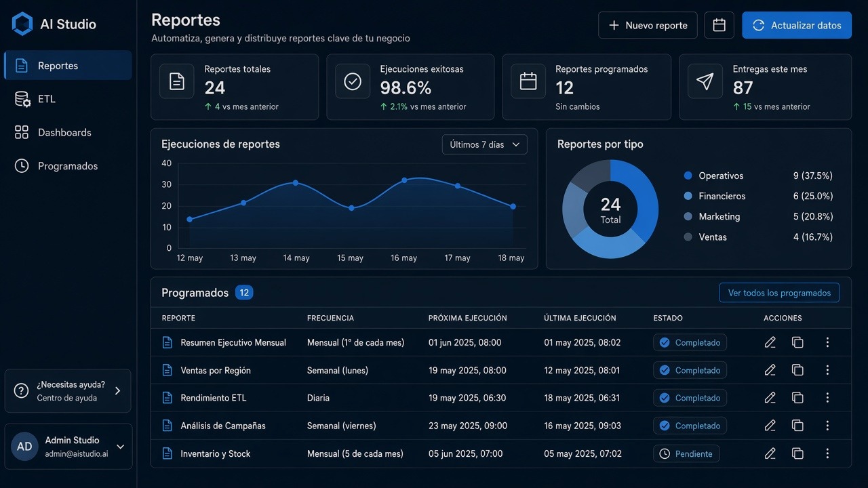Click the Ejecuciones exitosas checkmark icon
The height and width of the screenshot is (488, 868).
(x=353, y=81)
